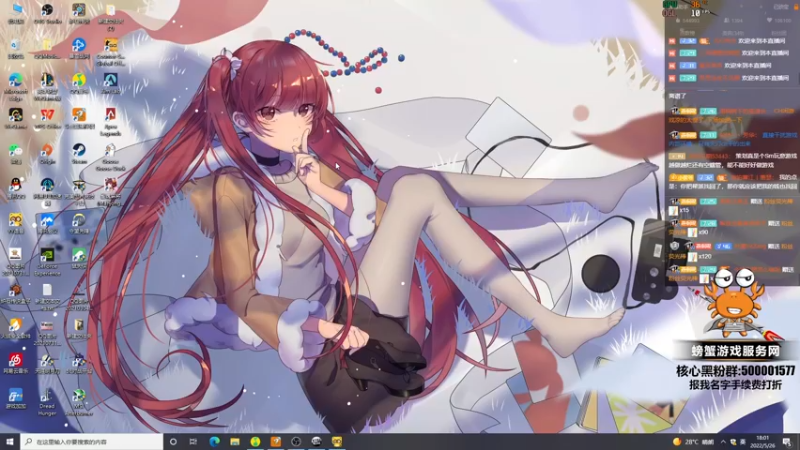Open the Windows Start menu
This screenshot has width=800, height=450.
pyautogui.click(x=10, y=441)
